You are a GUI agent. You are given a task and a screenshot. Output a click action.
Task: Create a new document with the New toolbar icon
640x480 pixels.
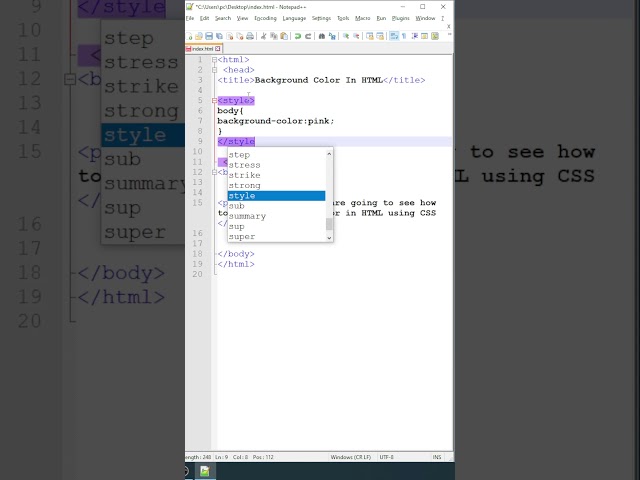(x=189, y=36)
